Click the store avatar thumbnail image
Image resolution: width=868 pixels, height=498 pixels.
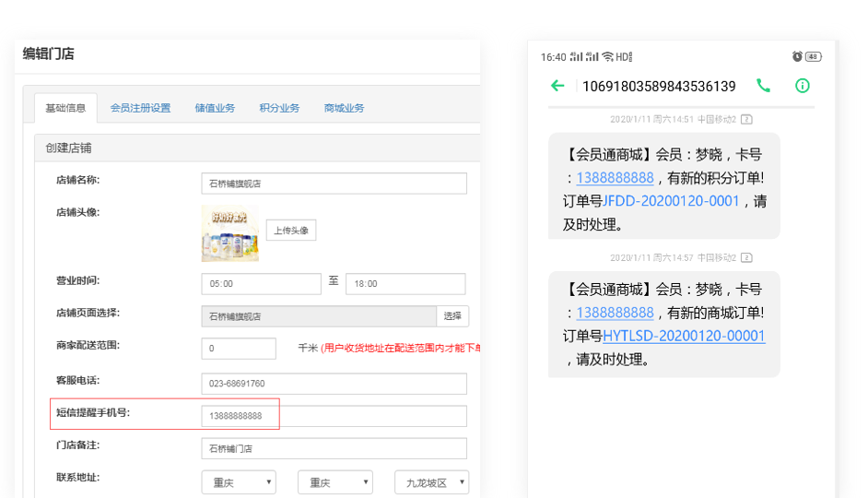(229, 233)
